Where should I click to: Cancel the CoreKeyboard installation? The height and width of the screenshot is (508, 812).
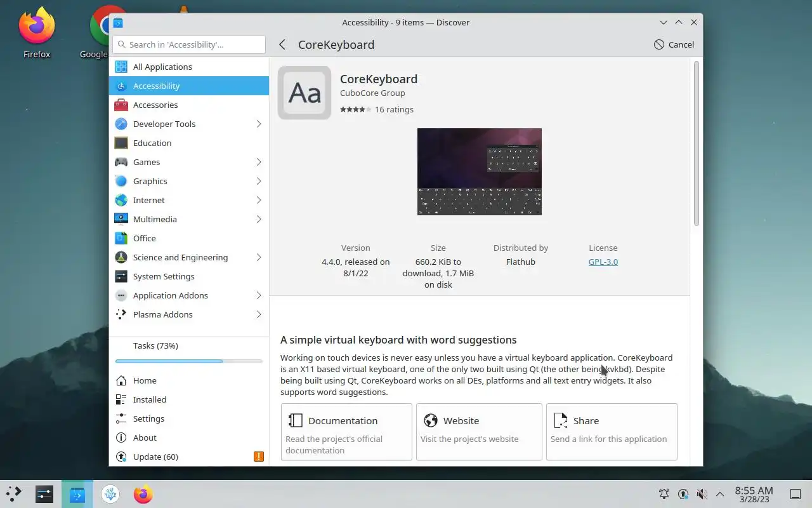coord(674,44)
